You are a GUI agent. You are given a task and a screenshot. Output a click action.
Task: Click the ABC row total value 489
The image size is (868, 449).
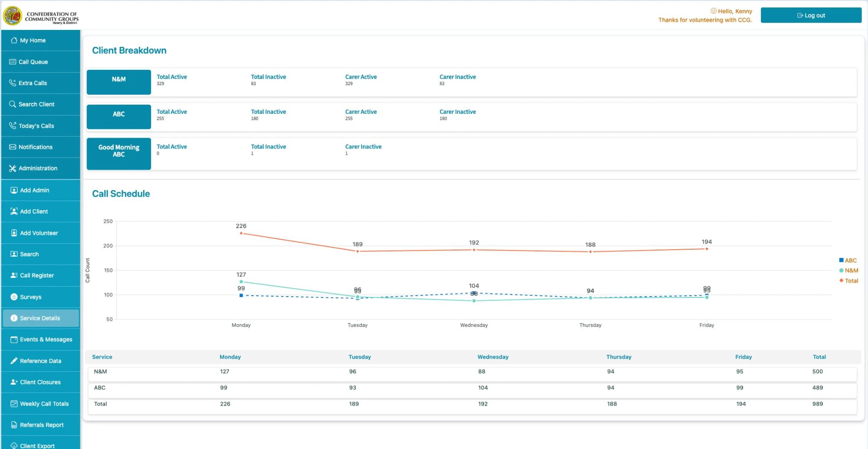click(818, 388)
